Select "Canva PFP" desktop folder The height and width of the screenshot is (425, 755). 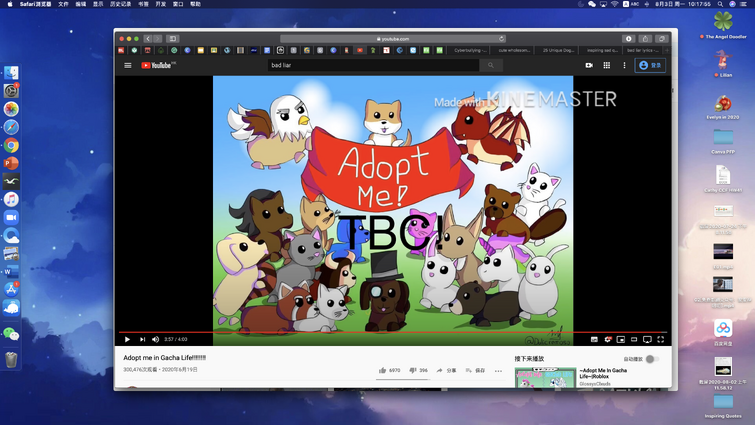[723, 141]
